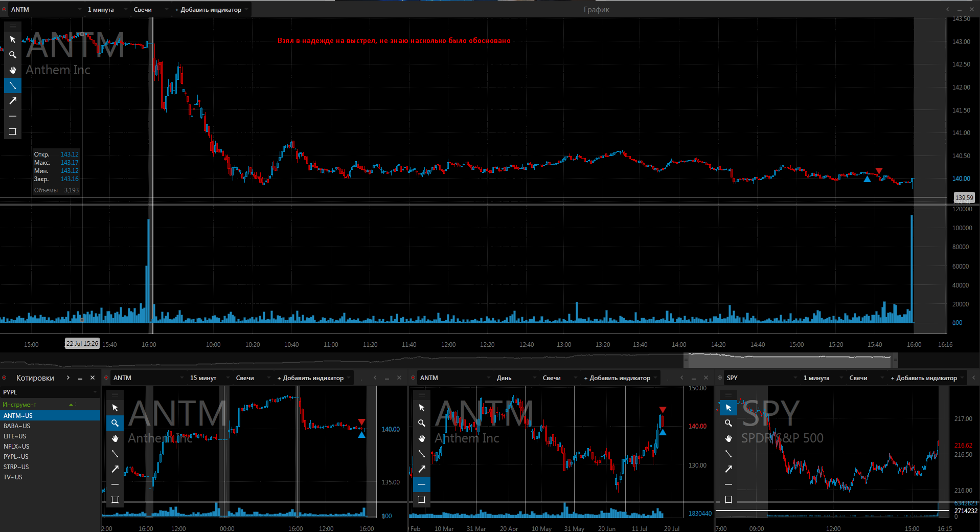Add indicator to SPY chart
Viewport: 980px width, 532px height.
pos(927,378)
